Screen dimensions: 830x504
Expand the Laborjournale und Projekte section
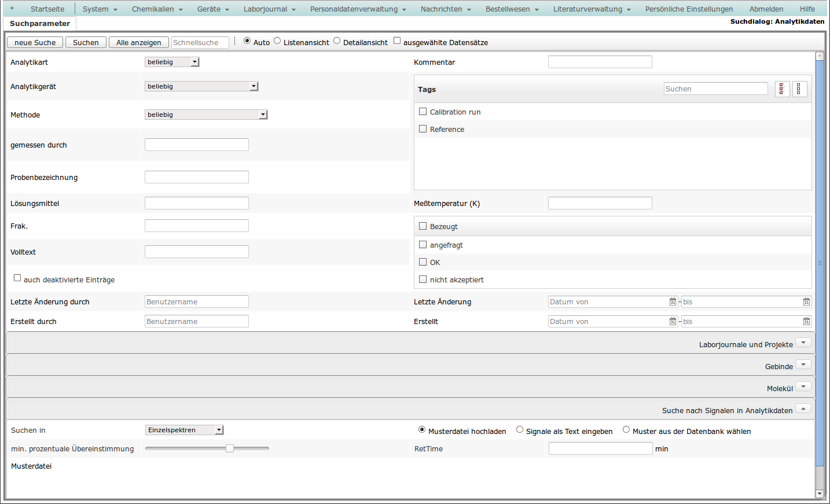[803, 343]
